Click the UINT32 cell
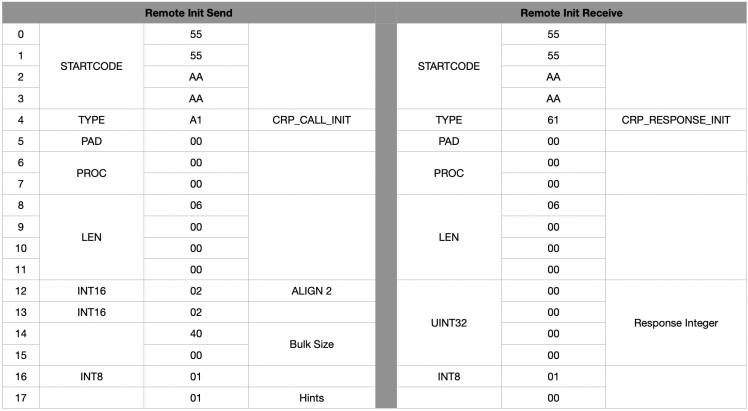 click(449, 323)
